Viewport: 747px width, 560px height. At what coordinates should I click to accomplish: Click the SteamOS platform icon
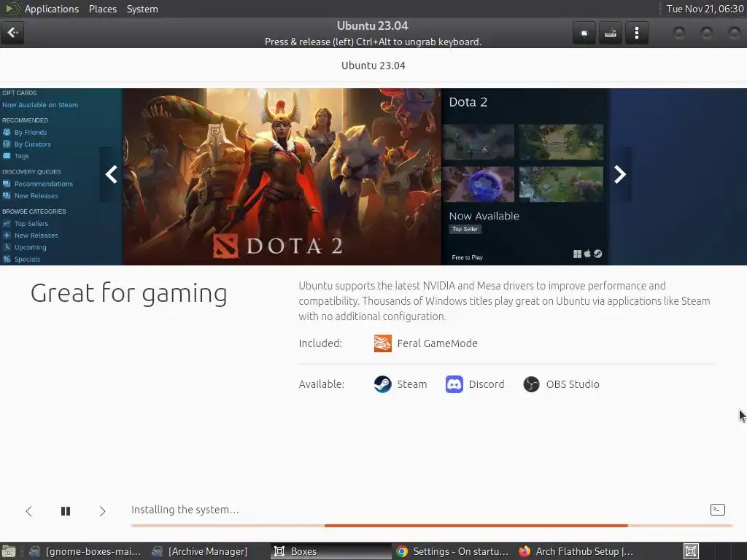pyautogui.click(x=598, y=254)
